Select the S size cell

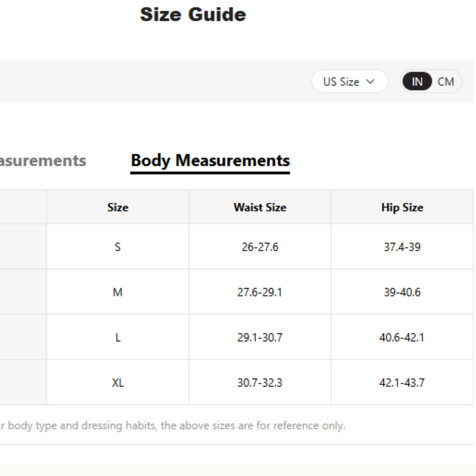118,247
